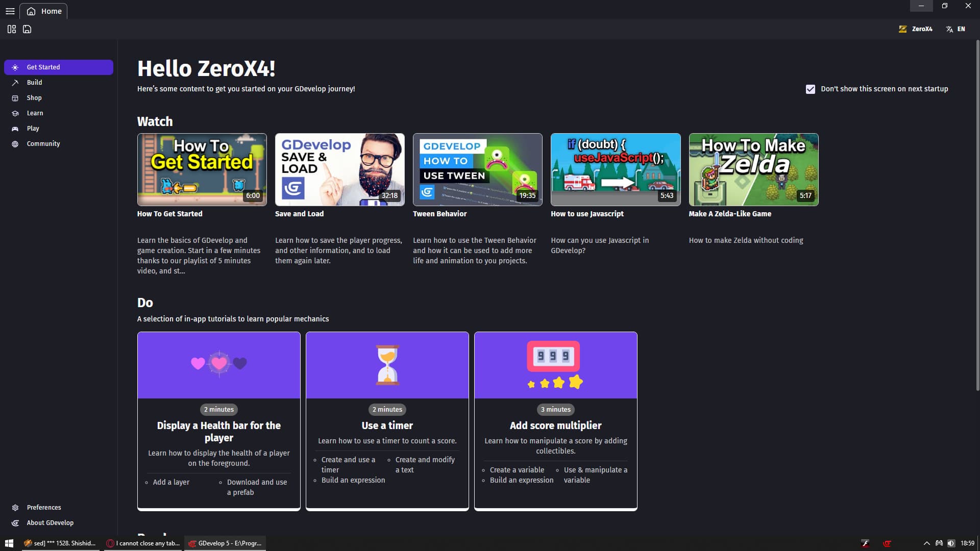980x551 pixels.
Task: Select the GDevelop 5 taskbar button
Action: 226,543
